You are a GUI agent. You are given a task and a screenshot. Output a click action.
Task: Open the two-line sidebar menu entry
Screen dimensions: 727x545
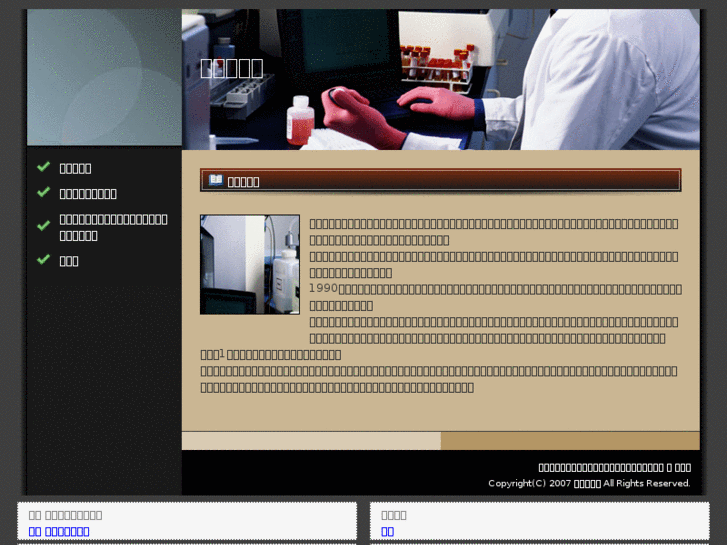pyautogui.click(x=114, y=227)
